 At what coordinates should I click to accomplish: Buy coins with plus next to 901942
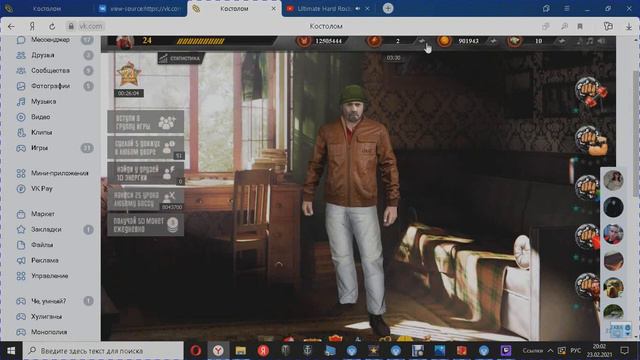pyautogui.click(x=493, y=41)
